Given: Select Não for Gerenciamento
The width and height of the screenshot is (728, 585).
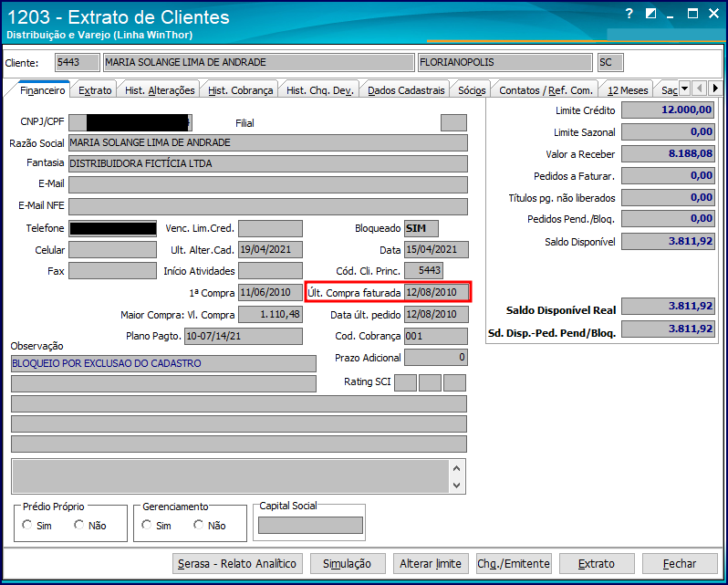Looking at the screenshot, I should click(199, 525).
